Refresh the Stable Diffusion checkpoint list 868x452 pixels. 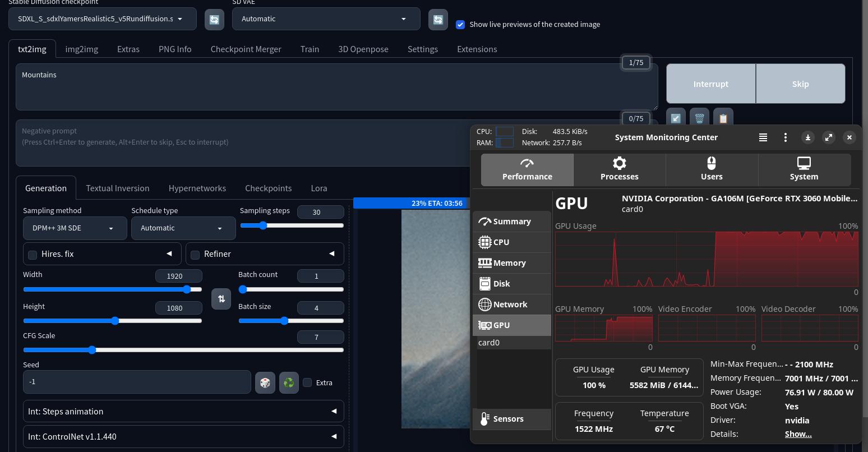(214, 20)
